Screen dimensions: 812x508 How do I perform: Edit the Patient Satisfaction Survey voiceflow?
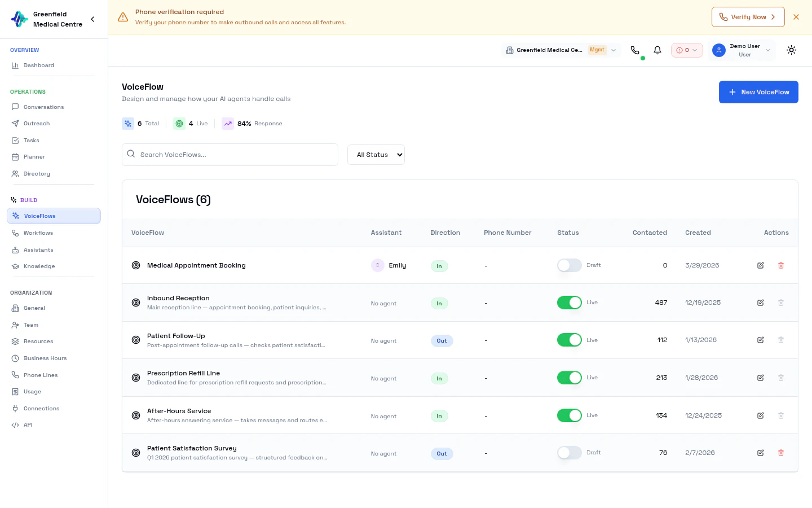point(760,453)
